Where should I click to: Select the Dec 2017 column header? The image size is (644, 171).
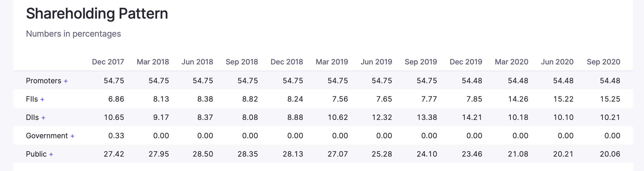(x=108, y=62)
